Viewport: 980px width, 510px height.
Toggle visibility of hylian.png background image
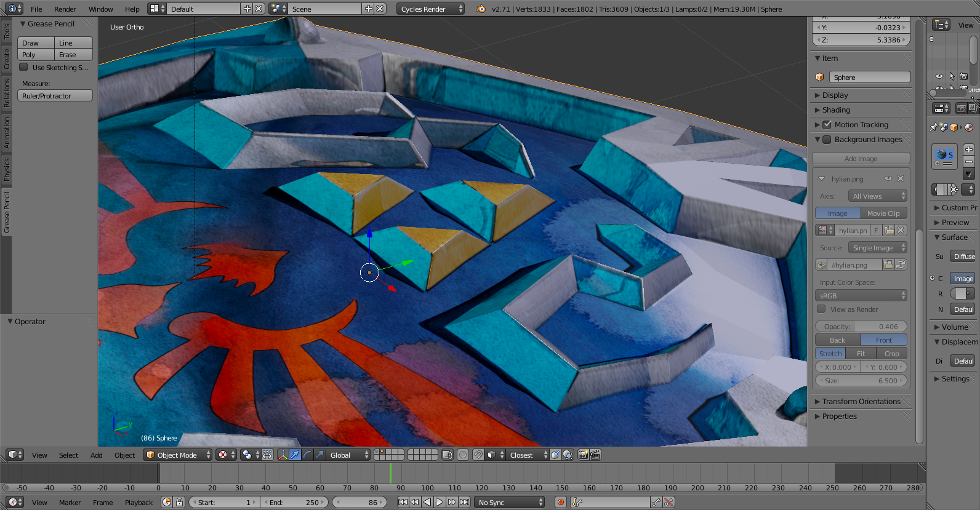(888, 179)
